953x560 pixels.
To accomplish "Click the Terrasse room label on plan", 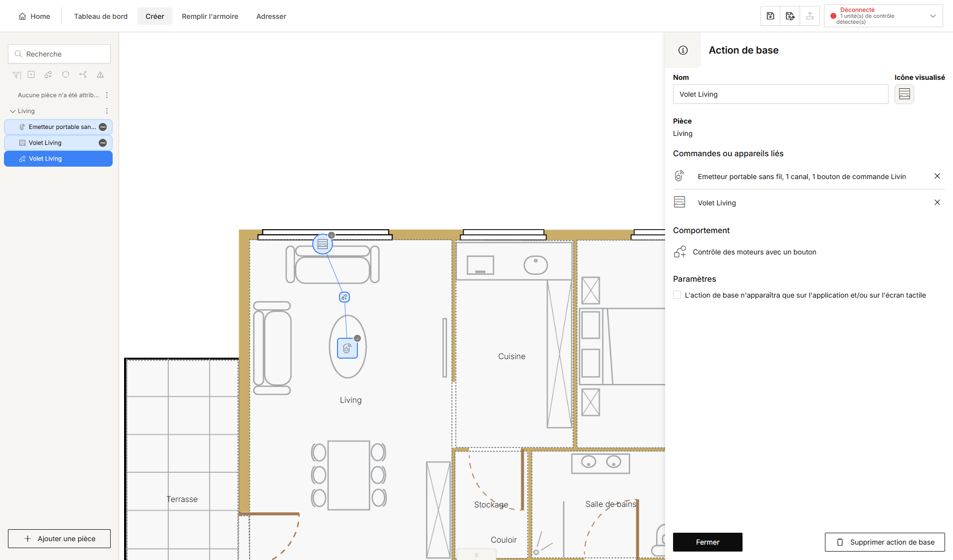I will click(x=182, y=499).
